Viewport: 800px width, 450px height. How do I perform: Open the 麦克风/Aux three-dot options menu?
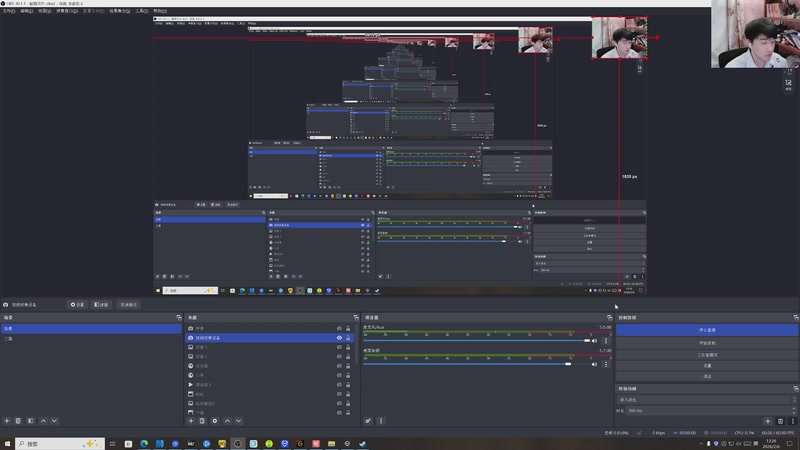point(606,341)
